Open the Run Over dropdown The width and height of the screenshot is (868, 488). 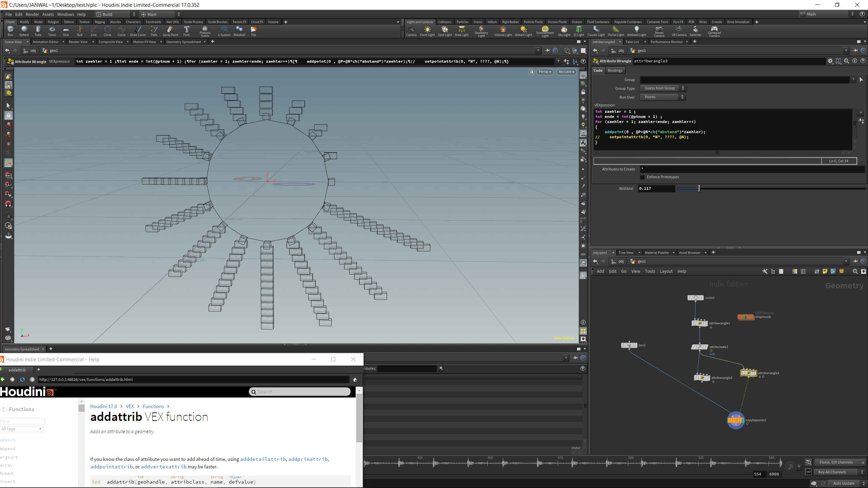click(x=663, y=97)
